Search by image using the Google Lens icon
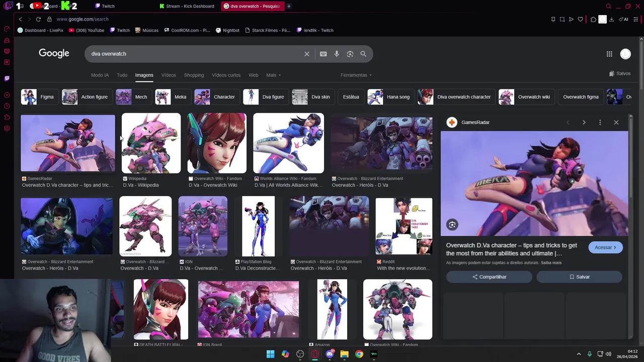 pos(350,54)
